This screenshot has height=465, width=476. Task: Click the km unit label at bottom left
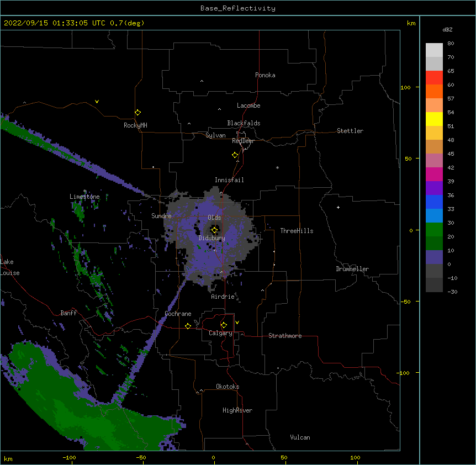click(x=8, y=458)
